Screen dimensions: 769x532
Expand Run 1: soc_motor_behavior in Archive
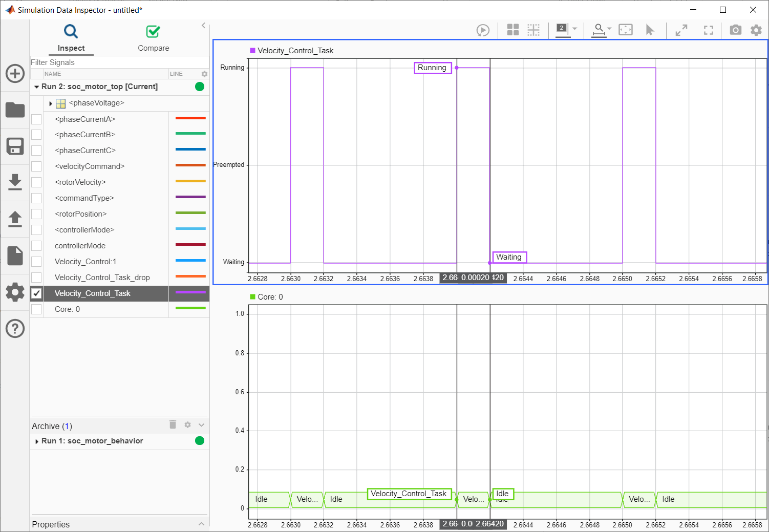[37, 441]
